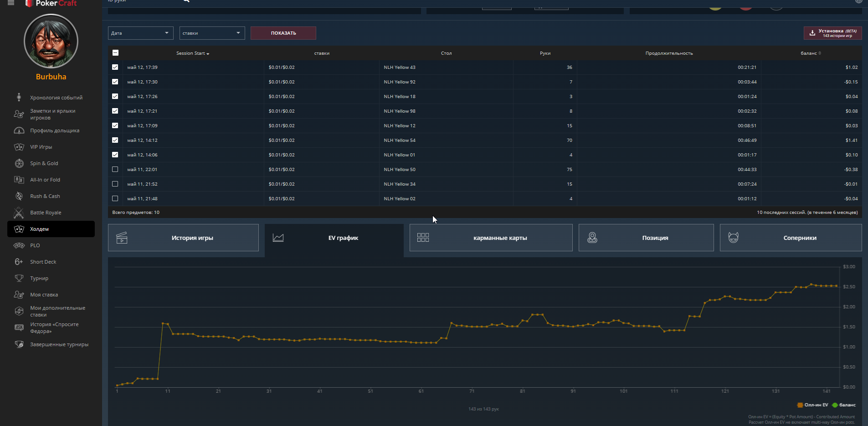Switch to Соперники tab
This screenshot has width=868, height=426.
click(791, 238)
